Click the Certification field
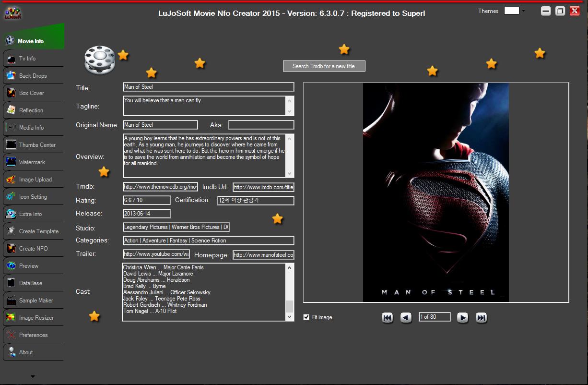Screen dimensions: 588x385 [255, 201]
